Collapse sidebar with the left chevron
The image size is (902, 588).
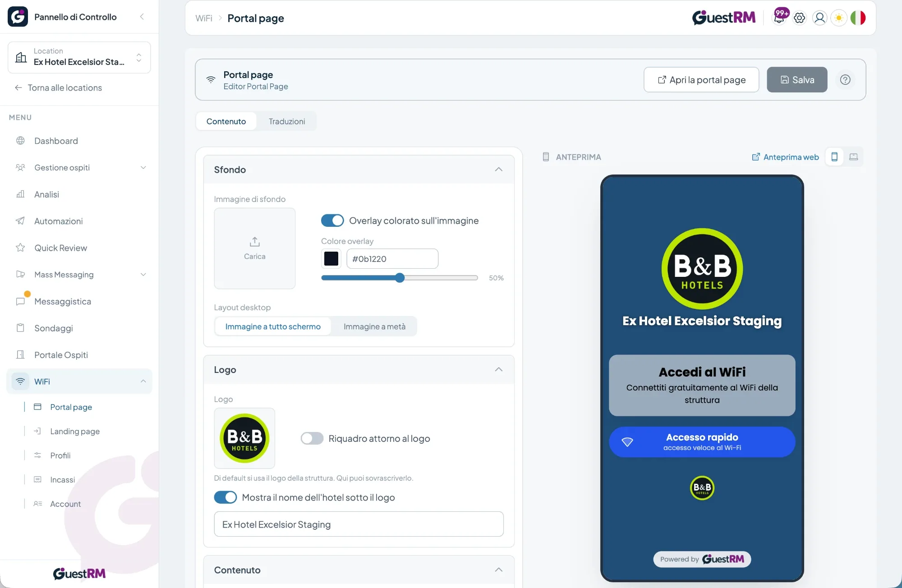pyautogui.click(x=142, y=17)
